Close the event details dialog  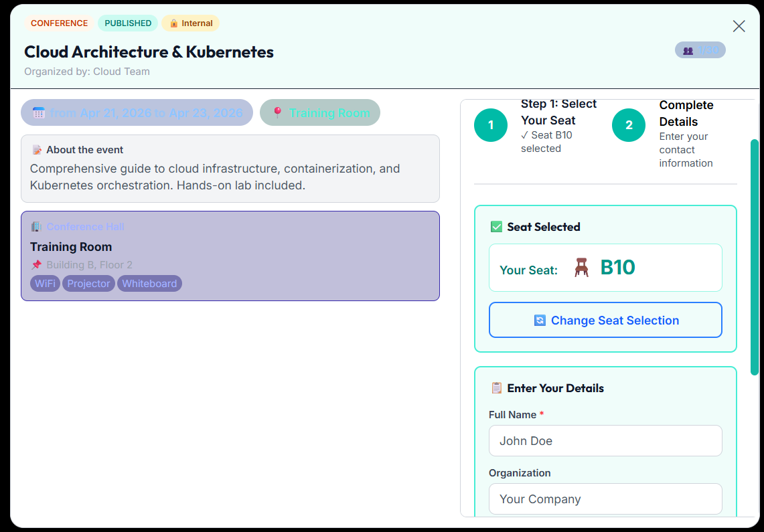(739, 26)
